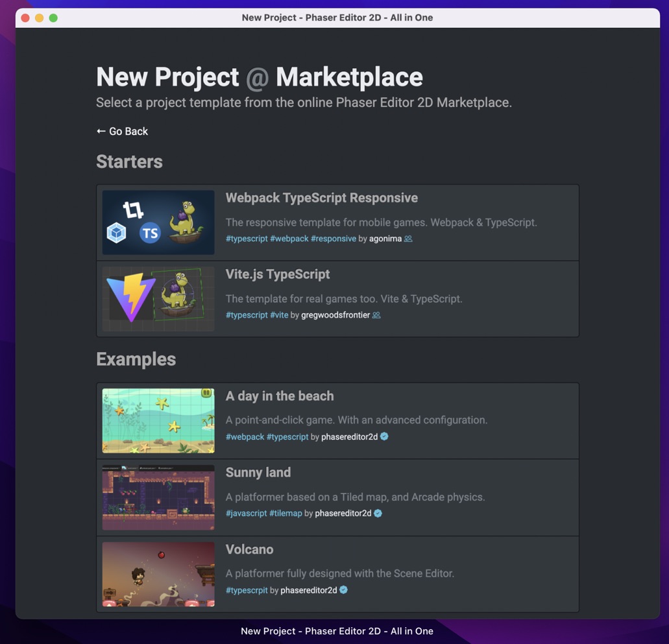The image size is (669, 644).
Task: Close the window with the red button
Action: 25,18
